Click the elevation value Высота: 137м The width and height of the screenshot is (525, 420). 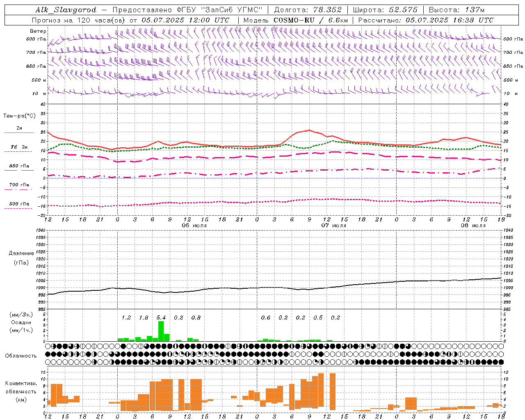point(457,10)
